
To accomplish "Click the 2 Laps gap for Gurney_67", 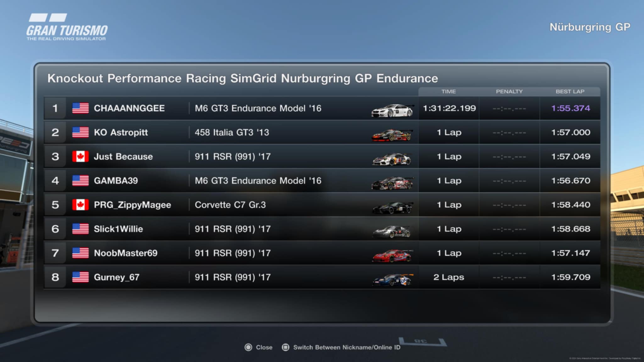I will click(449, 277).
